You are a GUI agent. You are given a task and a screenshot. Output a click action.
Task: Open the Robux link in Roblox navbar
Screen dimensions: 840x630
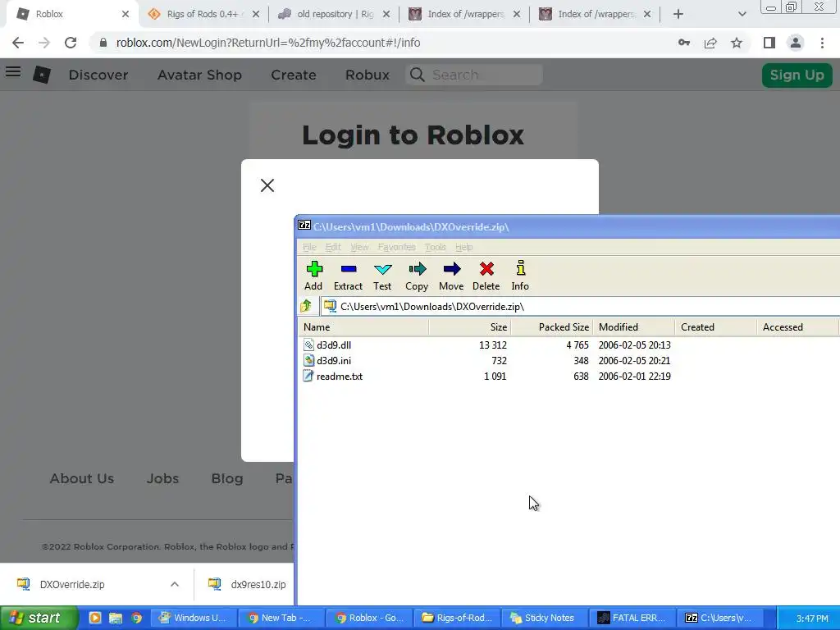[367, 75]
